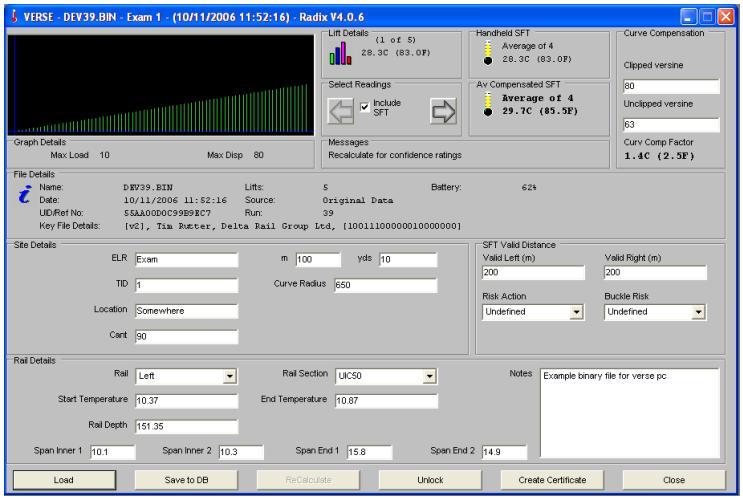
Task: Click the yds field showing 10
Action: pos(408,260)
